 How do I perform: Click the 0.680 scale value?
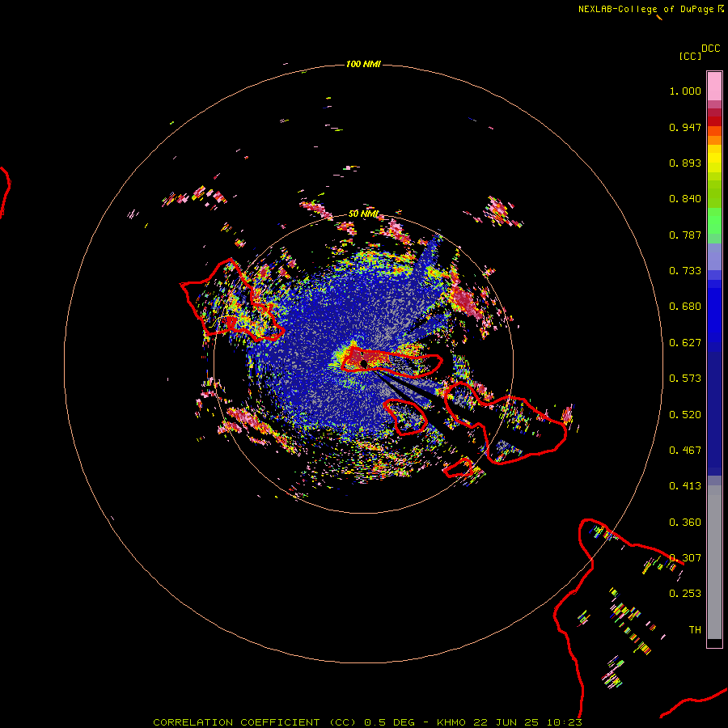coord(685,307)
